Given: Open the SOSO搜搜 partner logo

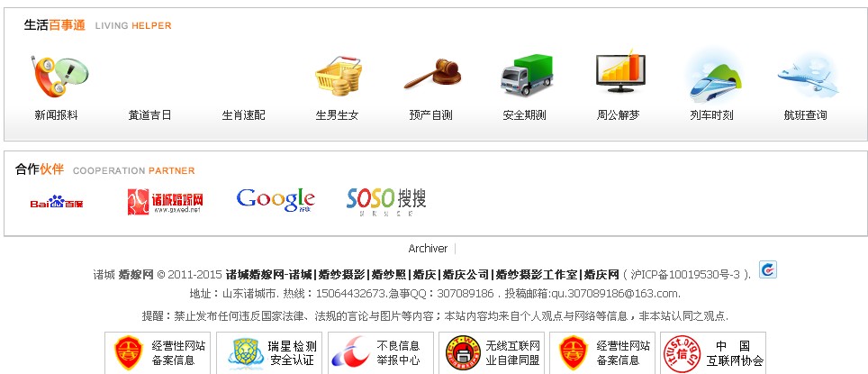Looking at the screenshot, I should click(x=386, y=202).
